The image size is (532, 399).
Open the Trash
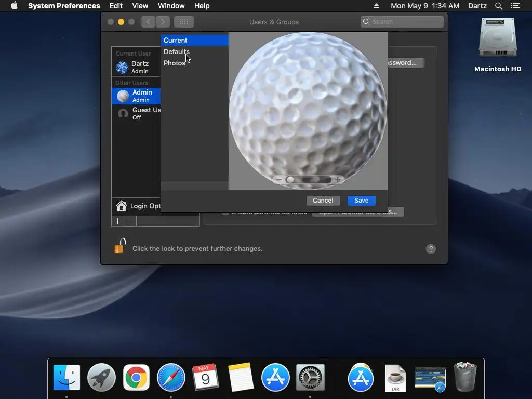[465, 377]
